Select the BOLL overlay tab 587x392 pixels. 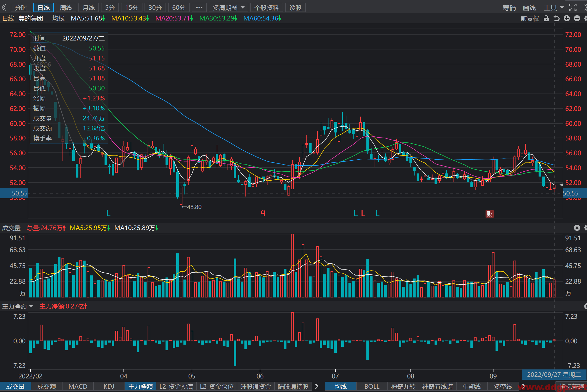click(x=372, y=386)
